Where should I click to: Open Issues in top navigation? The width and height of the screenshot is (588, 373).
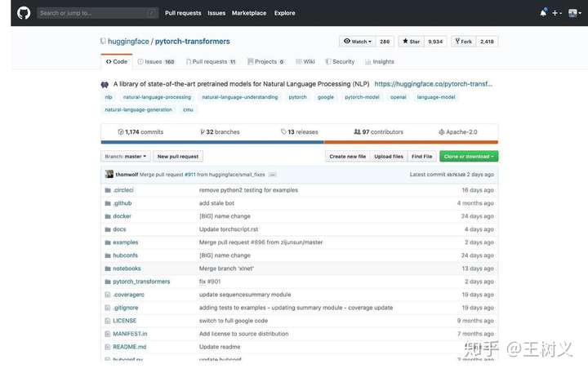(216, 13)
